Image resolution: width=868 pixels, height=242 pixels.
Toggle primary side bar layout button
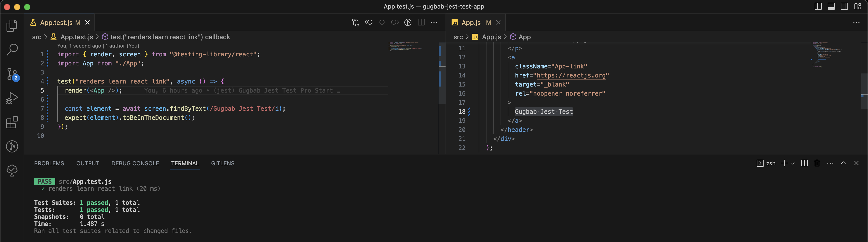[818, 6]
